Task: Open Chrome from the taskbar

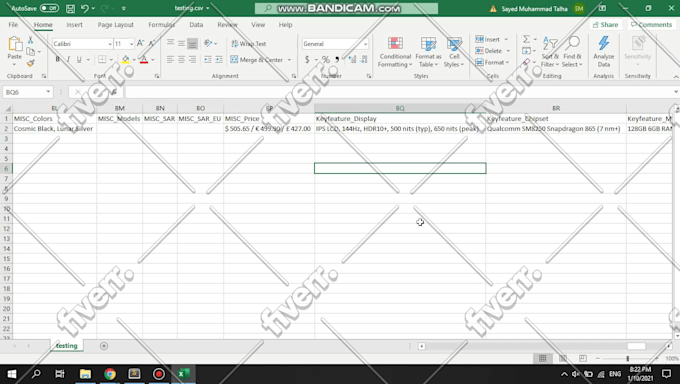Action: tap(110, 374)
